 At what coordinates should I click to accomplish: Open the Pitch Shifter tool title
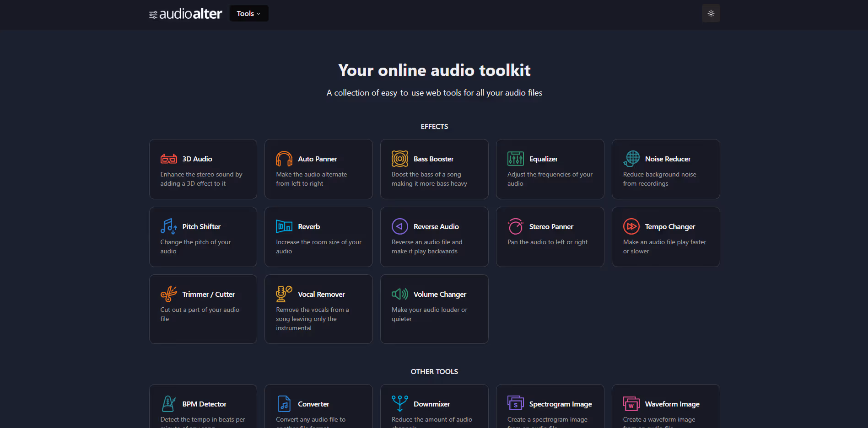click(x=201, y=227)
